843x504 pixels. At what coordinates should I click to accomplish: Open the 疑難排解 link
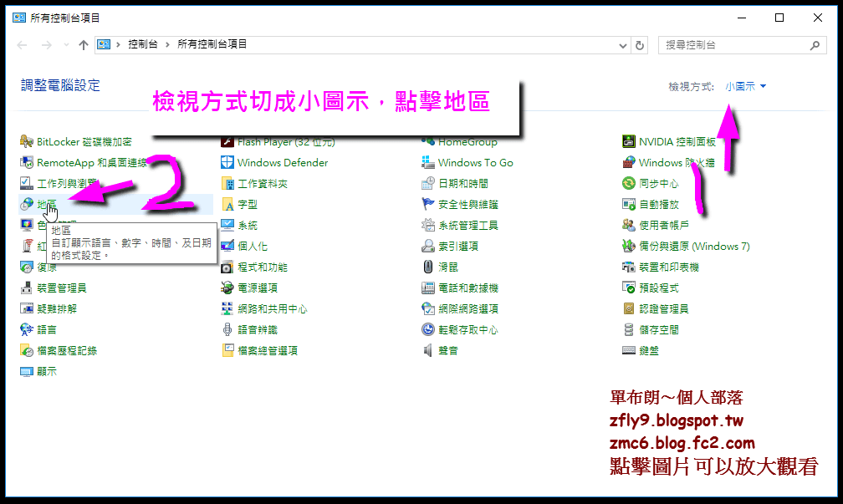(x=57, y=309)
